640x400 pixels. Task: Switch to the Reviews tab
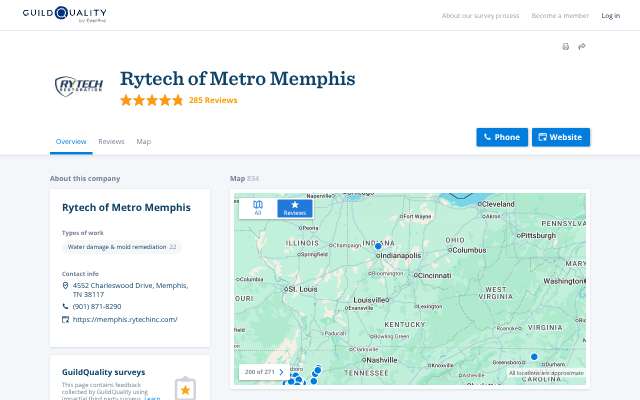tap(111, 142)
